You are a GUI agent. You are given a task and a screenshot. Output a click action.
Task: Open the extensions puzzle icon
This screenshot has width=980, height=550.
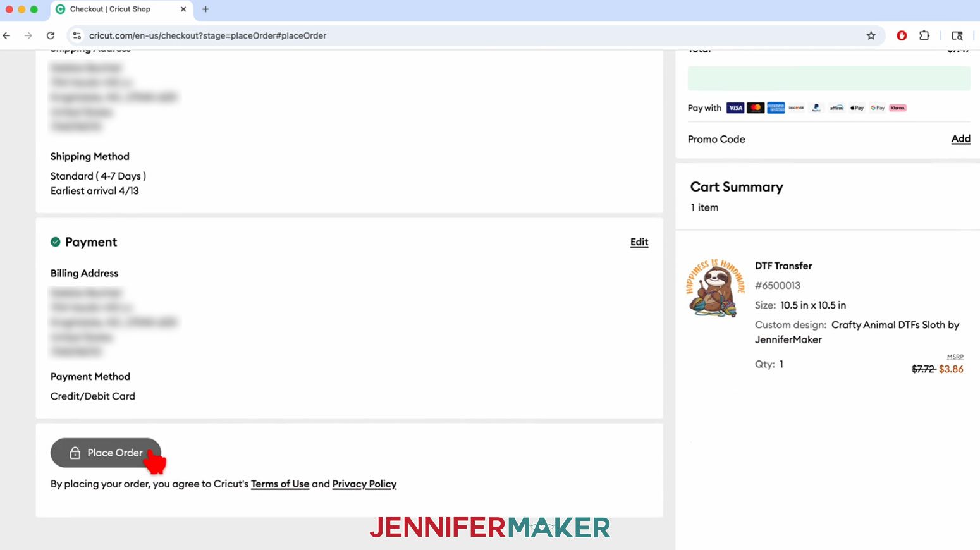(x=924, y=35)
